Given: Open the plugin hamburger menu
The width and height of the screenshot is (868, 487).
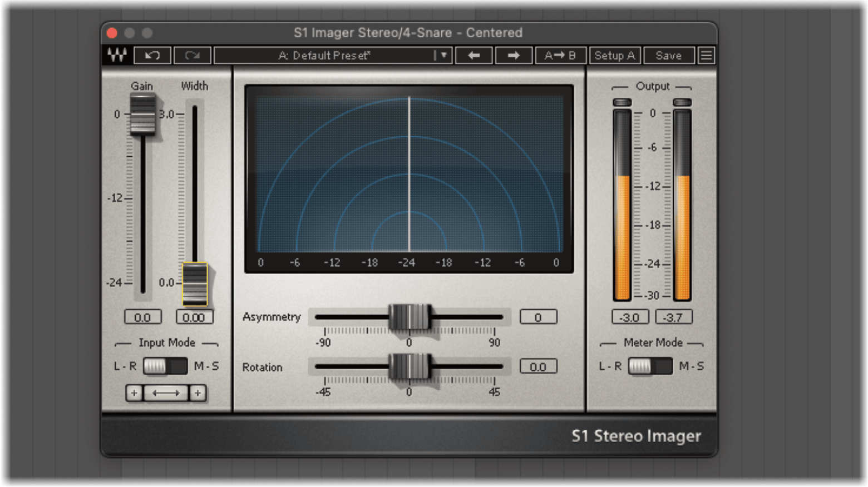Looking at the screenshot, I should click(x=706, y=56).
